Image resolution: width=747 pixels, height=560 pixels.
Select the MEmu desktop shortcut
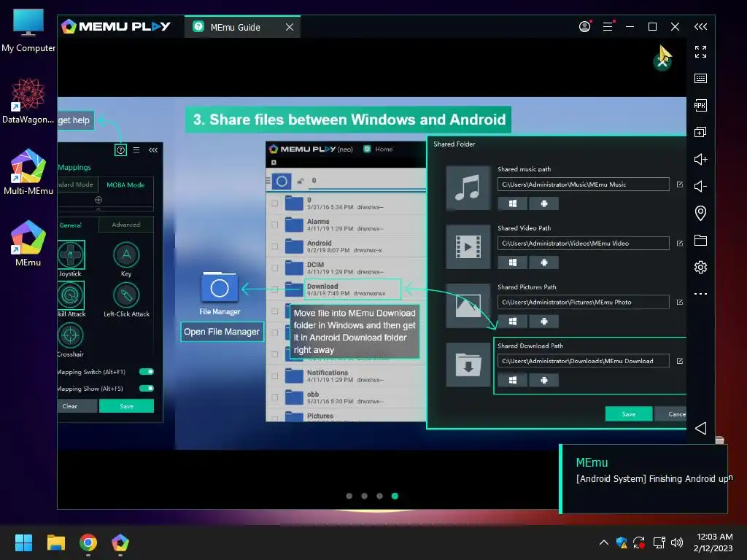pos(28,243)
